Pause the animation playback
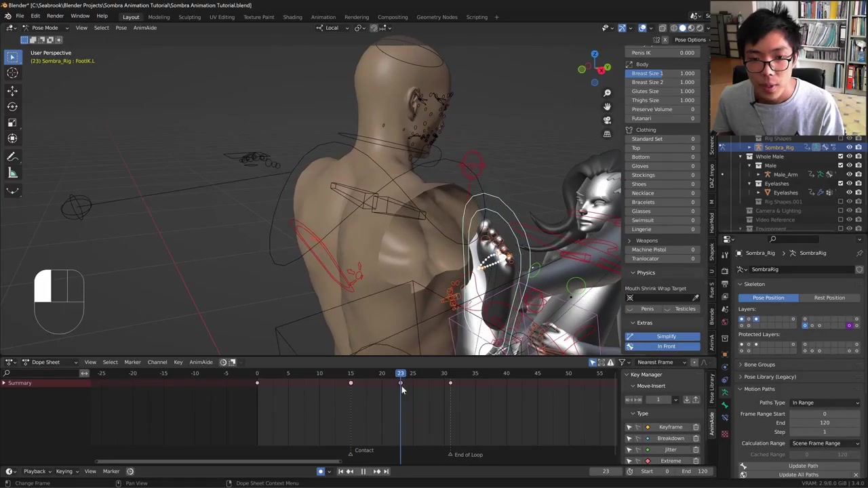868x488 pixels. coord(363,472)
